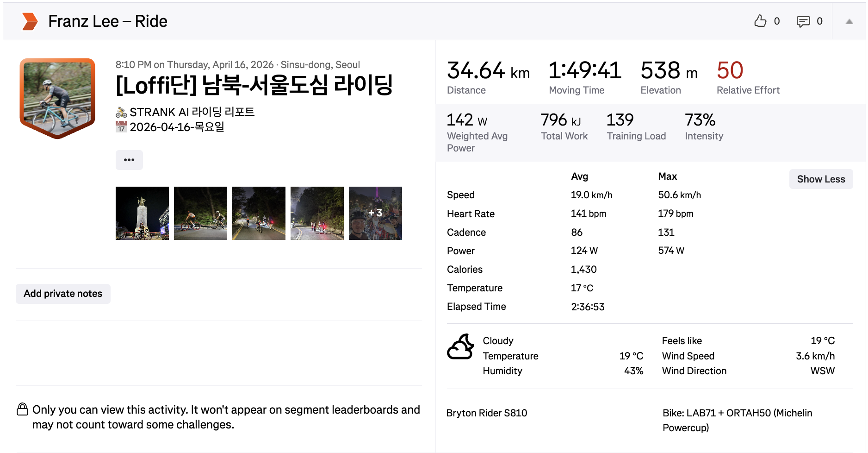868x453 pixels.
Task: Click the 'Franz Lee – Ride' title
Action: pyautogui.click(x=108, y=21)
